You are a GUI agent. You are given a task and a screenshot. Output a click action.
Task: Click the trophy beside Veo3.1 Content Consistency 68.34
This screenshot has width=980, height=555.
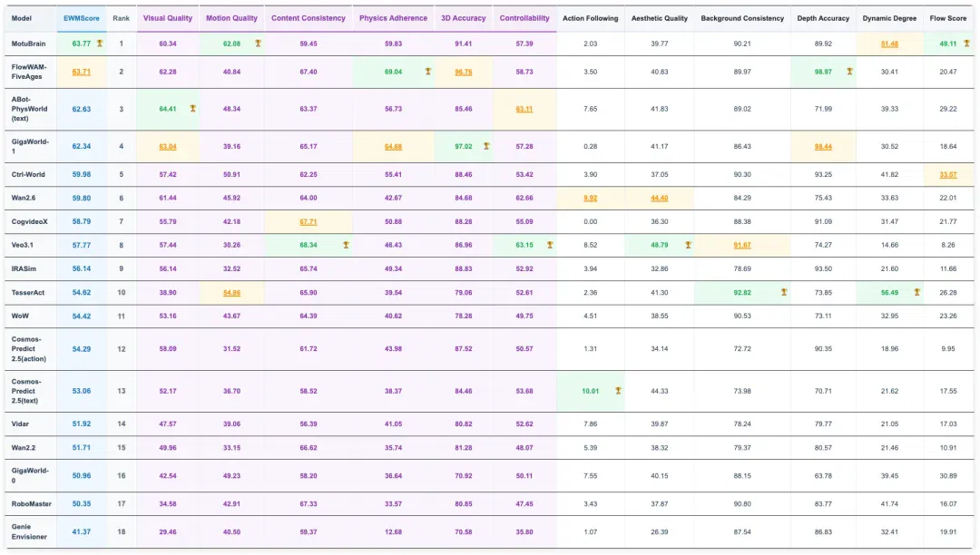pyautogui.click(x=346, y=245)
